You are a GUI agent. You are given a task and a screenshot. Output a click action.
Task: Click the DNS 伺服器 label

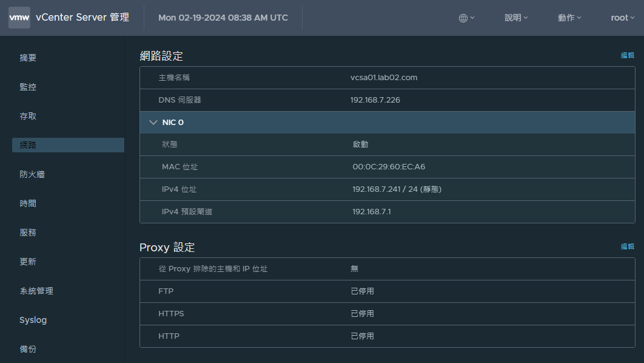click(x=180, y=100)
